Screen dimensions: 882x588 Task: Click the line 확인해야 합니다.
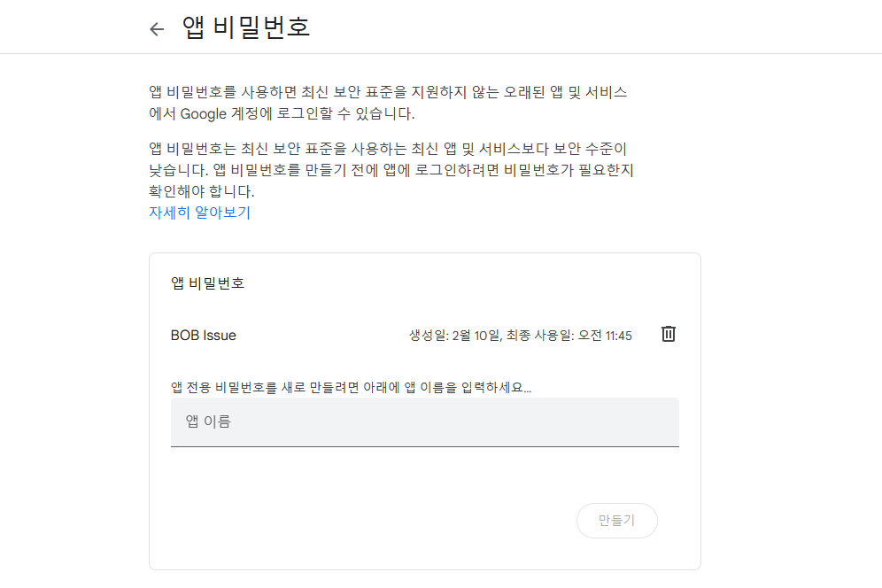[201, 191]
